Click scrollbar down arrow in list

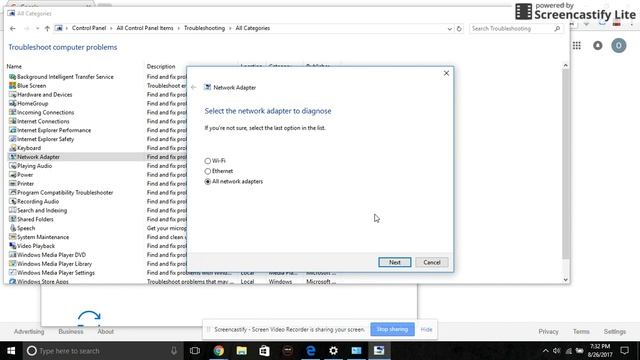pos(566,280)
